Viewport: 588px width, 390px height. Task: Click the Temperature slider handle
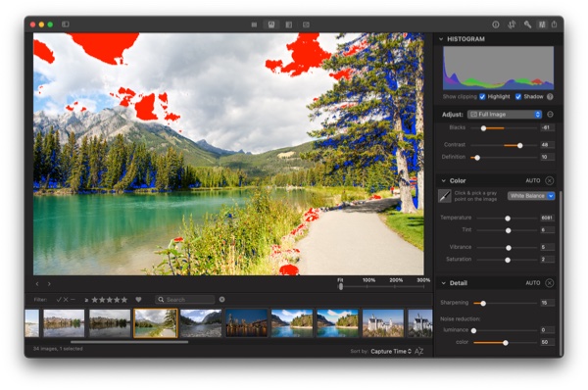coord(508,219)
